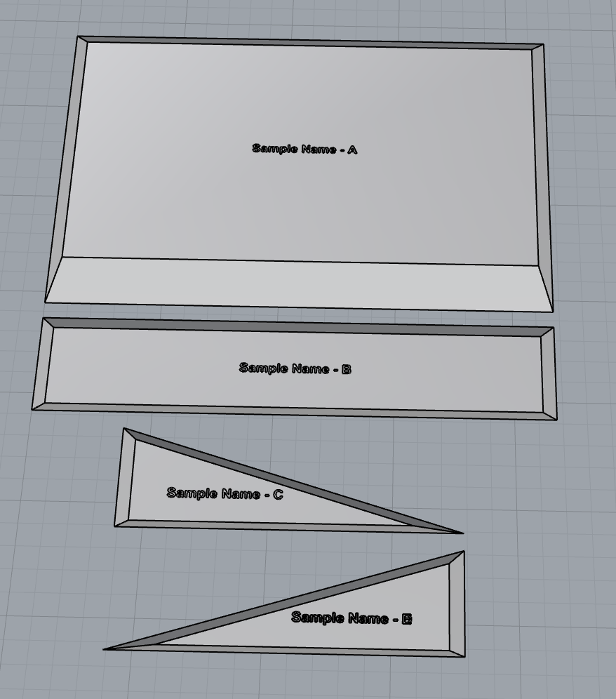The image size is (616, 699).
Task: Select the right vertical bevel of triangle E
Action: pos(457,604)
